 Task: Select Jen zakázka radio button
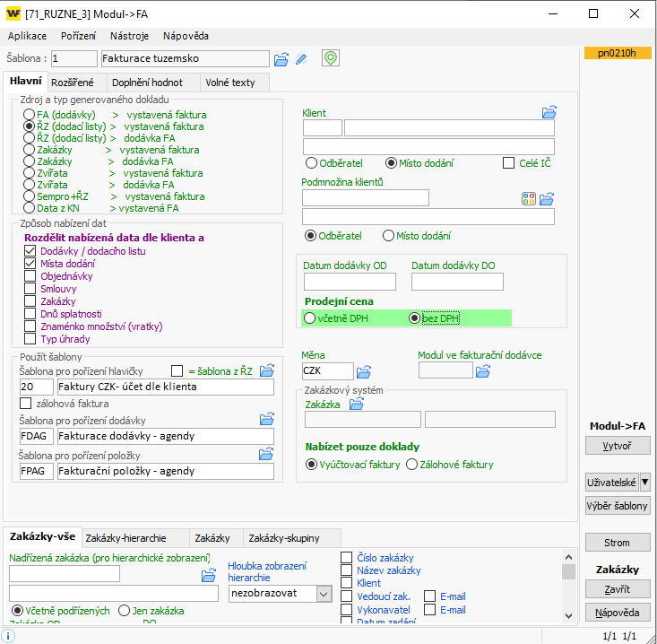point(124,611)
